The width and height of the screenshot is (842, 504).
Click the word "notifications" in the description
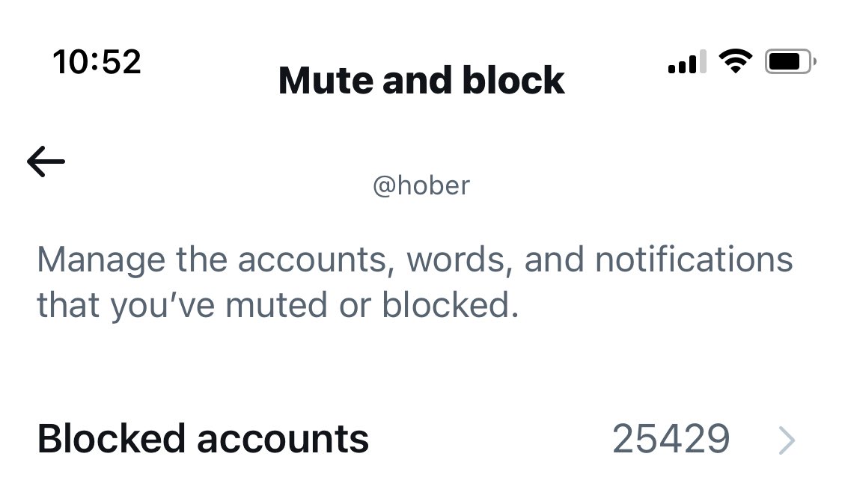(694, 260)
